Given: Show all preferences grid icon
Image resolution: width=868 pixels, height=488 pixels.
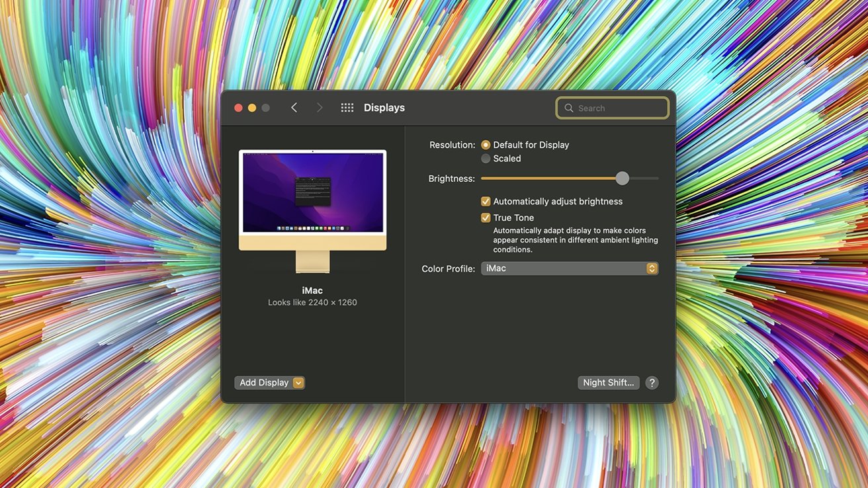Looking at the screenshot, I should (347, 108).
